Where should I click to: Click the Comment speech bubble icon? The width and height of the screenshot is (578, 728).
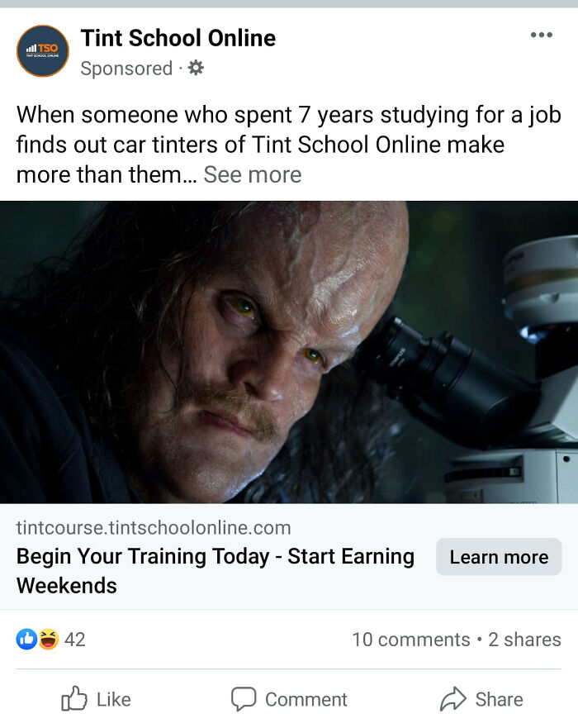coord(244,699)
